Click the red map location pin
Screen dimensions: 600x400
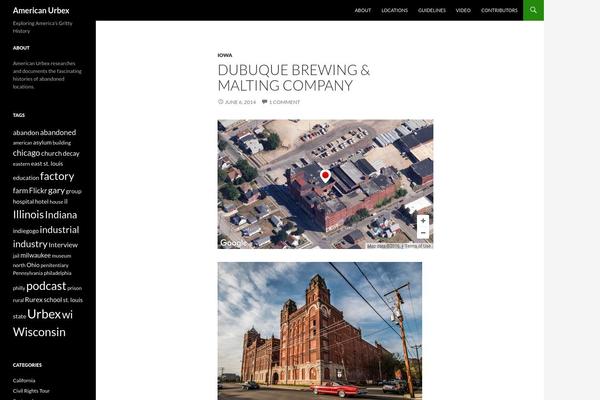click(x=325, y=176)
